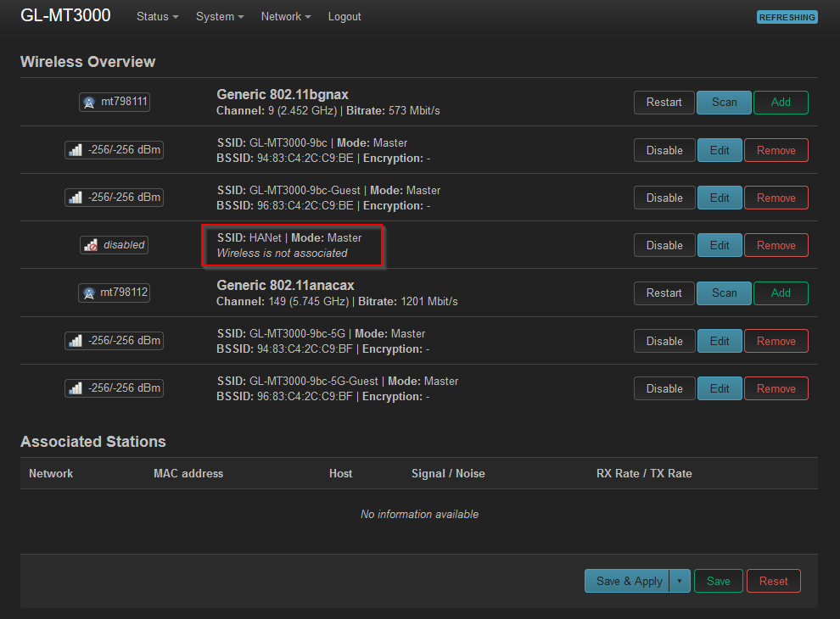This screenshot has width=840, height=619.
Task: Click the Logout menu item
Action: pos(344,17)
